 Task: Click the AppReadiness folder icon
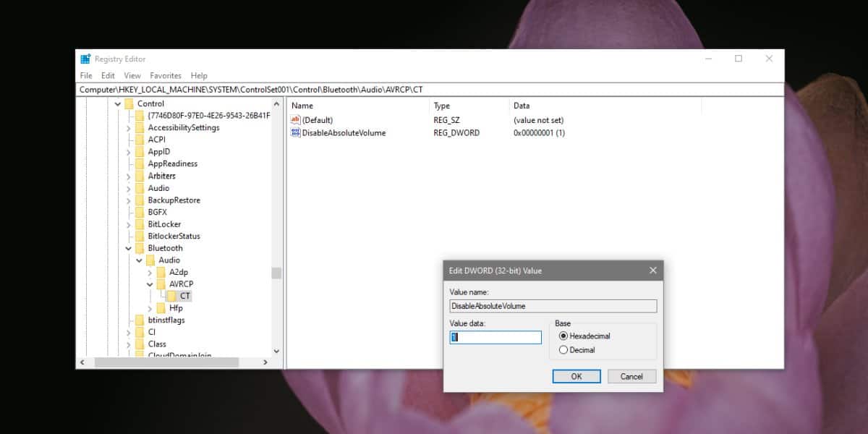click(x=140, y=163)
